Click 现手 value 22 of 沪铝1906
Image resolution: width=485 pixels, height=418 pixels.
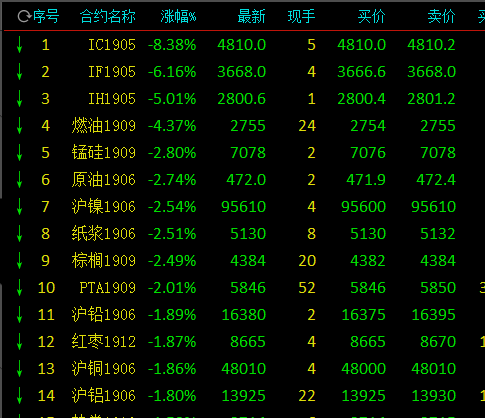[307, 396]
